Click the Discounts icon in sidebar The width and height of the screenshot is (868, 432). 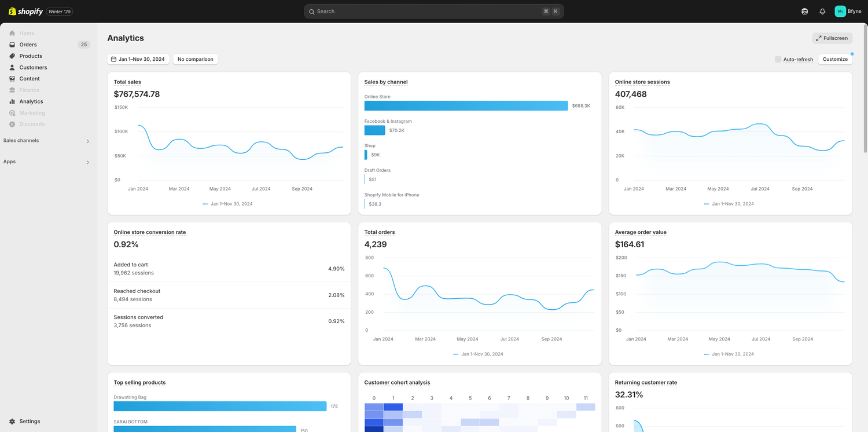tap(12, 124)
